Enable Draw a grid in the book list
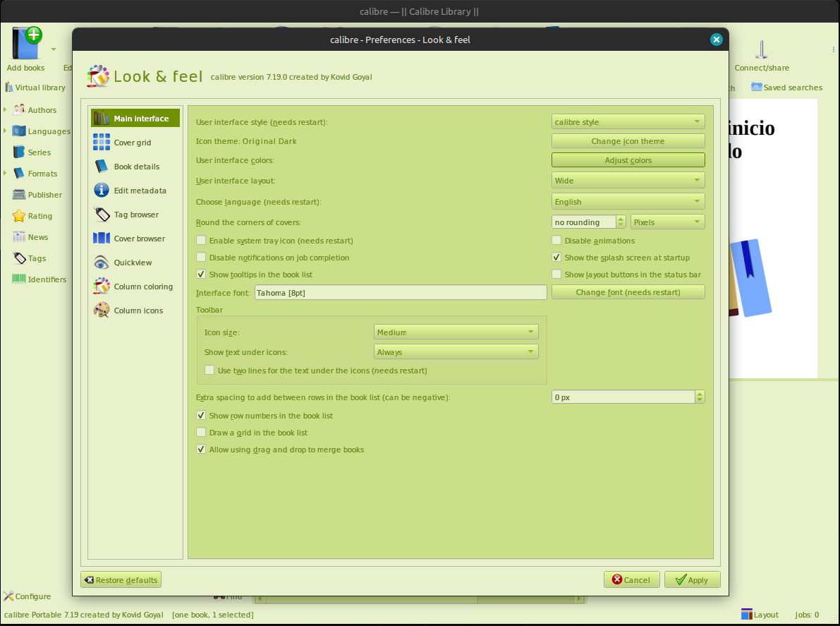 coord(201,432)
